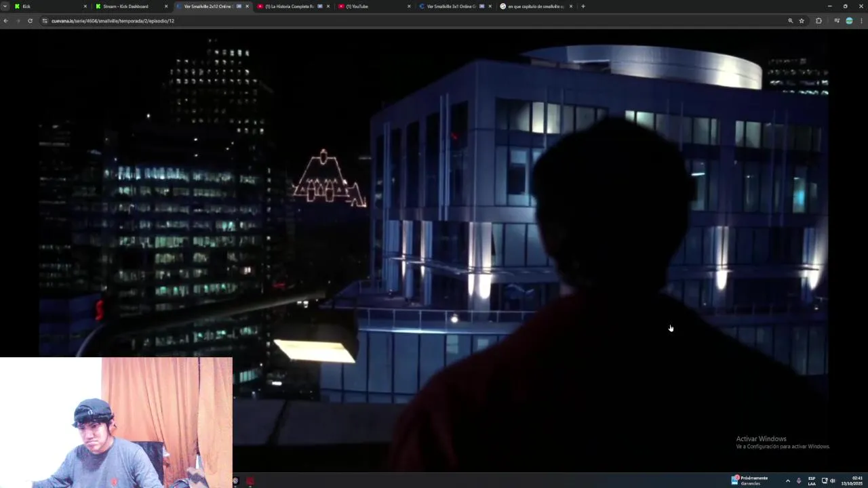Open the zoom magnifier in address bar
The height and width of the screenshot is (488, 868).
pos(790,21)
